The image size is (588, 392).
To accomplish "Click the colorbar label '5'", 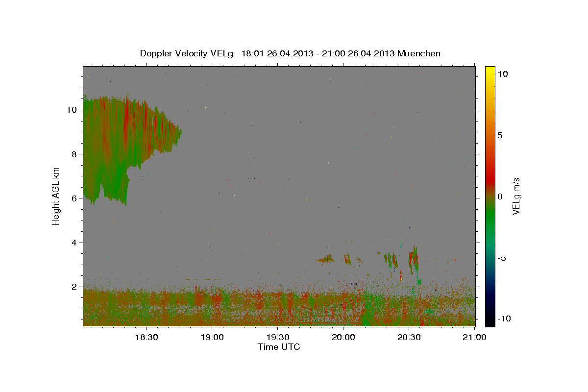I will tap(500, 135).
